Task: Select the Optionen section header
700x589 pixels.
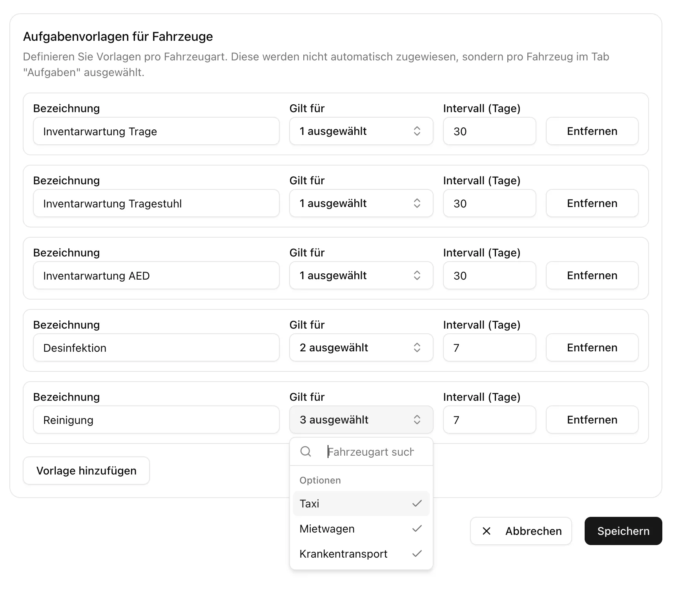Action: click(x=320, y=480)
